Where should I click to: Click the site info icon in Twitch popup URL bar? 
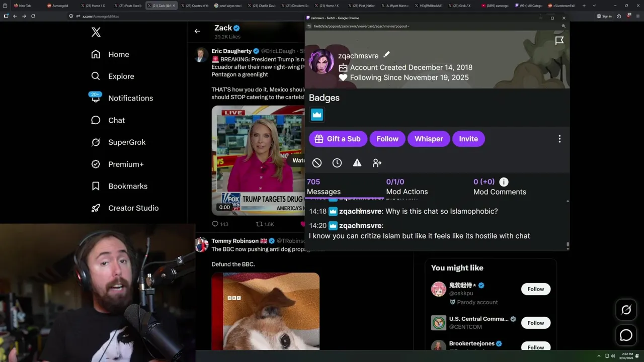[x=310, y=26]
